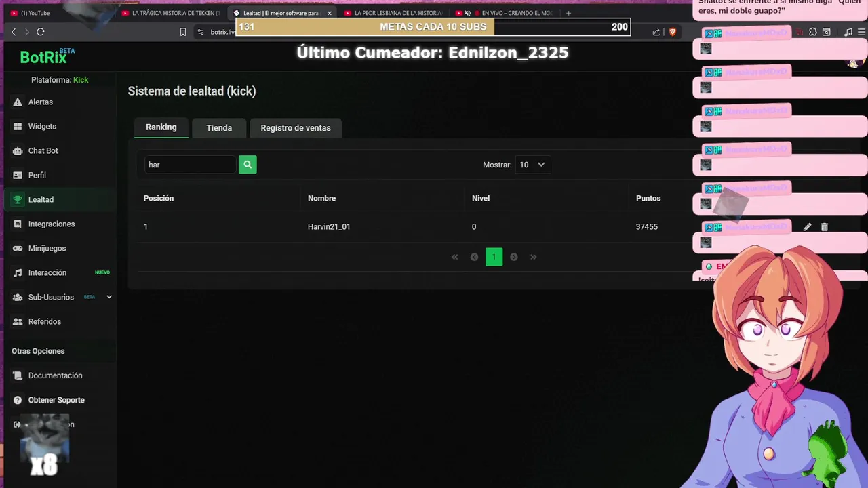Click the Chat Bot robot icon

[18, 150]
